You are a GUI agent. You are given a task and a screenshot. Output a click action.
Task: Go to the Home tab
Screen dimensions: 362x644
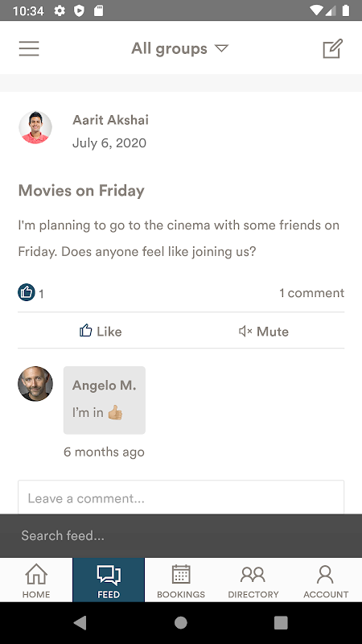point(36,580)
